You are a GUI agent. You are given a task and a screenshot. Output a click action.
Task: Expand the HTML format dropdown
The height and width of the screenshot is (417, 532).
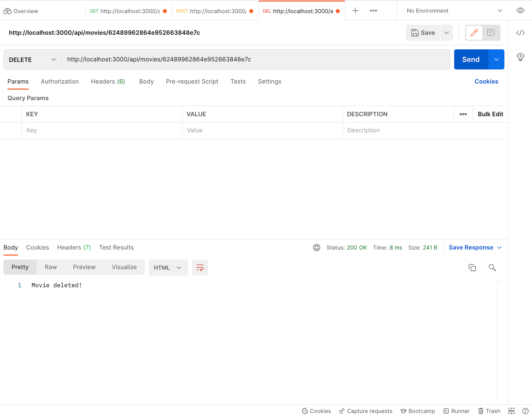[x=168, y=268]
